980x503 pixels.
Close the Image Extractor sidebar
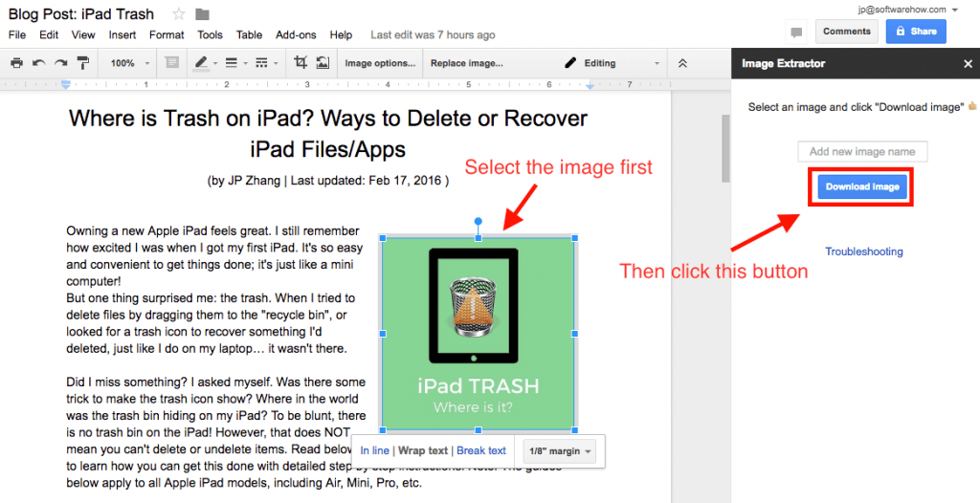968,64
